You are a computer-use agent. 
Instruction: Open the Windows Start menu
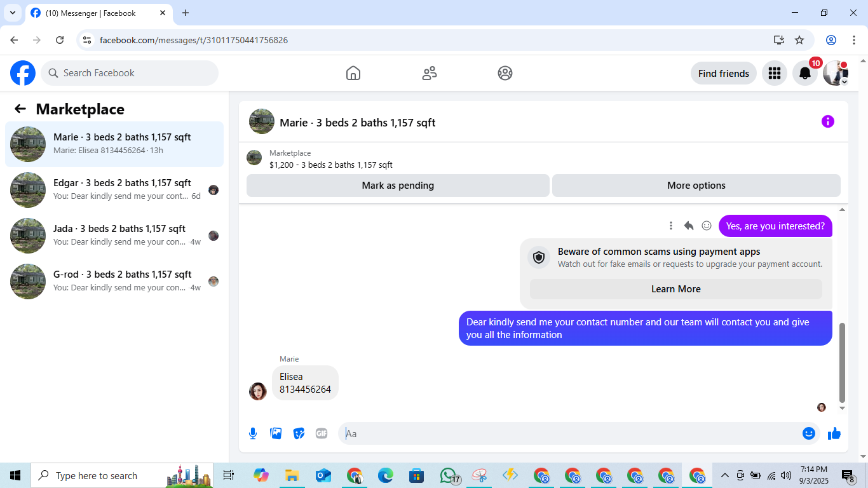[15, 475]
